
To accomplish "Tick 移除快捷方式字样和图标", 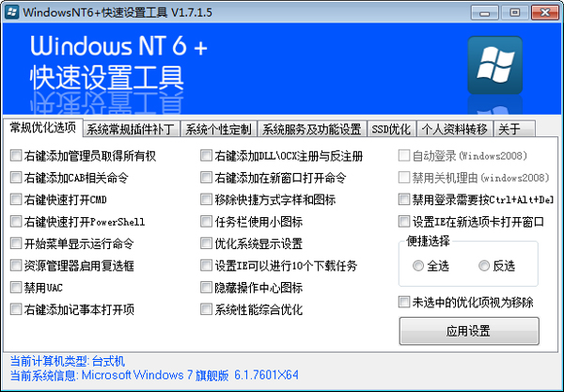I will 206,199.
